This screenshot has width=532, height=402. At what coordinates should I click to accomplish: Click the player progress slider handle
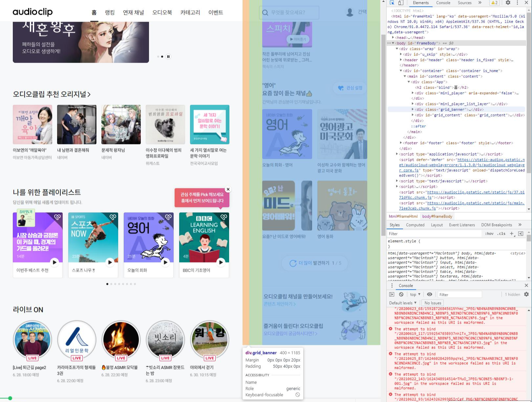[x=10, y=398]
